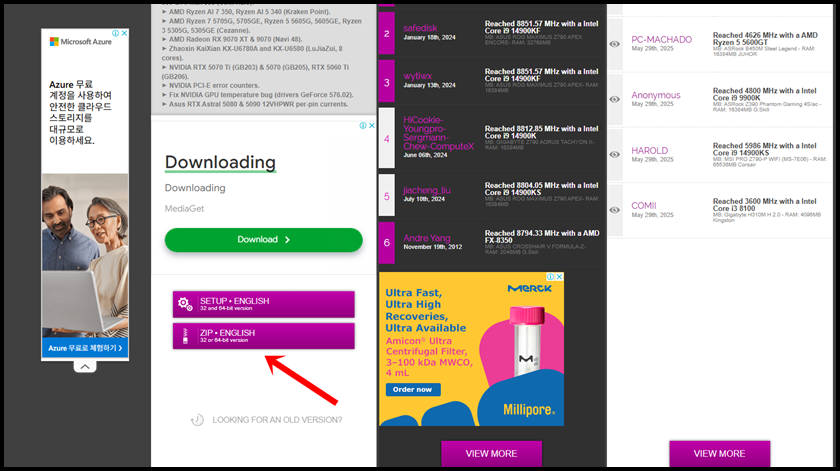The image size is (840, 471).
Task: Open the 5986 MHz Core i9 14900KS entry
Action: coord(764,149)
